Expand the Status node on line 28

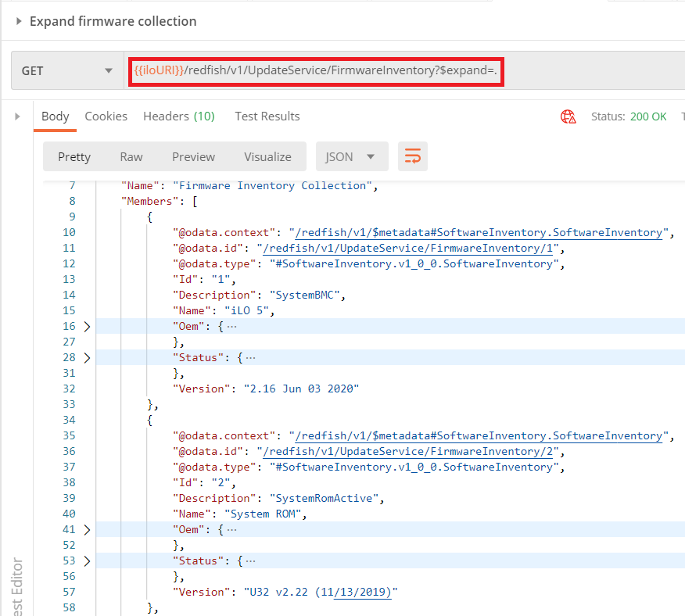87,357
